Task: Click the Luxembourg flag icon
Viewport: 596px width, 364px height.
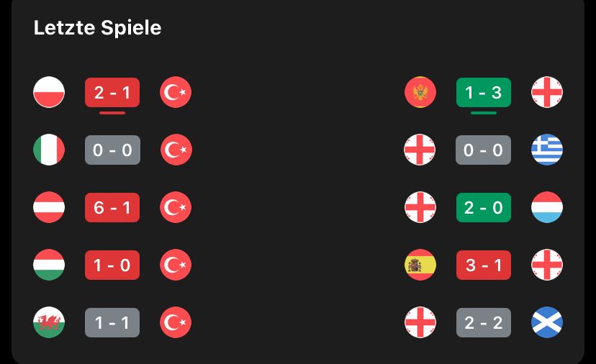Action: tap(547, 207)
